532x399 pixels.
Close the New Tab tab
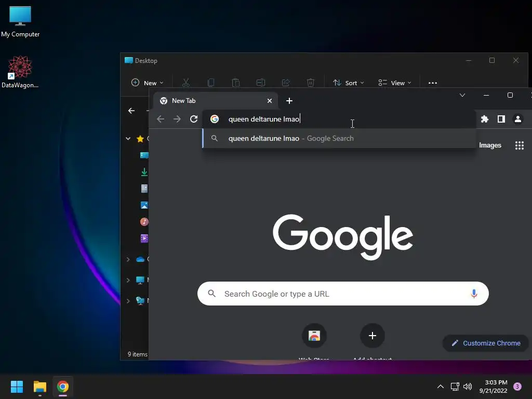270,101
